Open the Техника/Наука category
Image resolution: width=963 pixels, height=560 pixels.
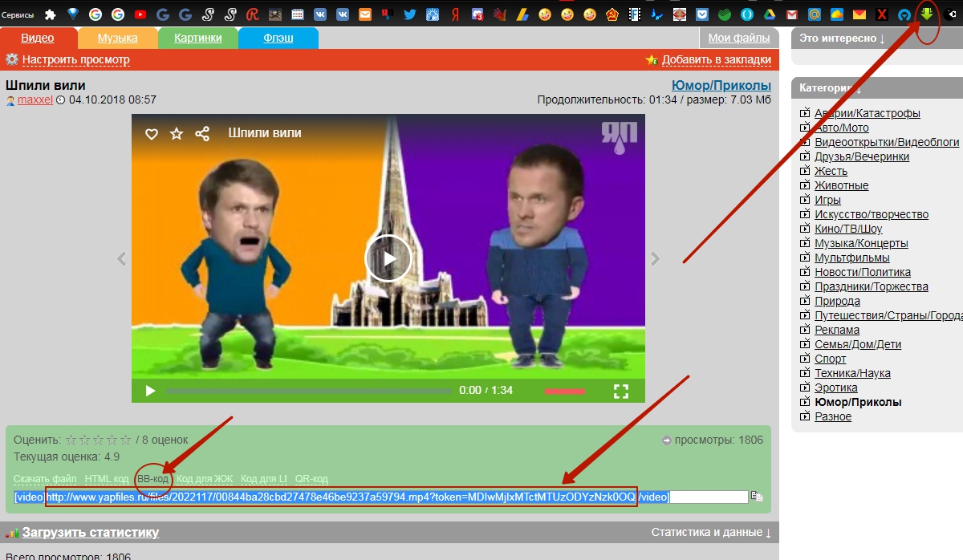pyautogui.click(x=852, y=373)
